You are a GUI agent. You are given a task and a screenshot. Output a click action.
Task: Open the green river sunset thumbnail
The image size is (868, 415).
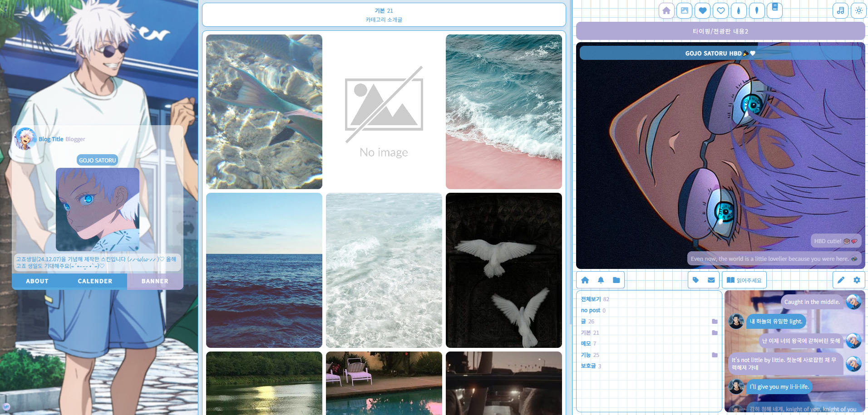click(x=264, y=383)
